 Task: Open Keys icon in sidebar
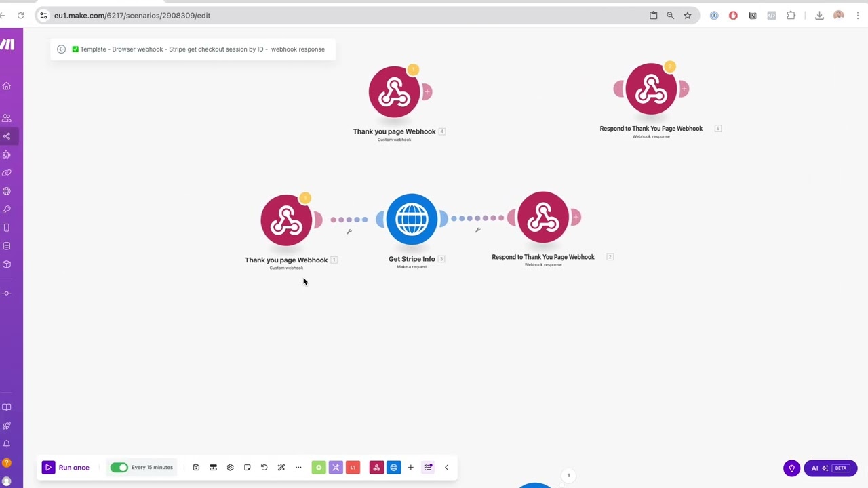(x=7, y=209)
